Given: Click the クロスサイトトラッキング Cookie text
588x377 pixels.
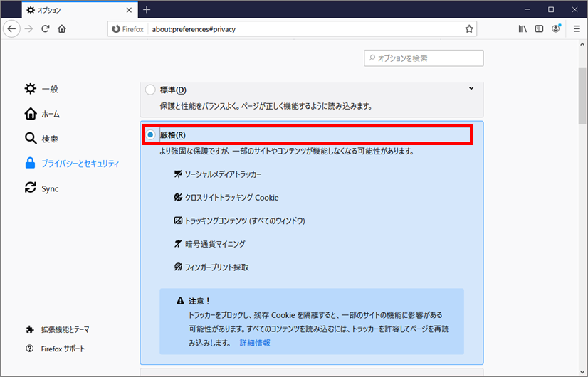Looking at the screenshot, I should click(232, 198).
